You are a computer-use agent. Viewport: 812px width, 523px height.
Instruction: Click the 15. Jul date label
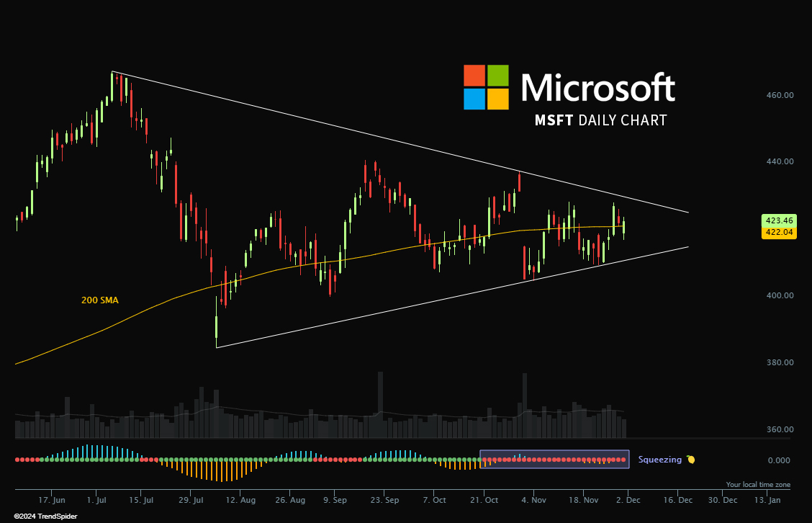(141, 500)
